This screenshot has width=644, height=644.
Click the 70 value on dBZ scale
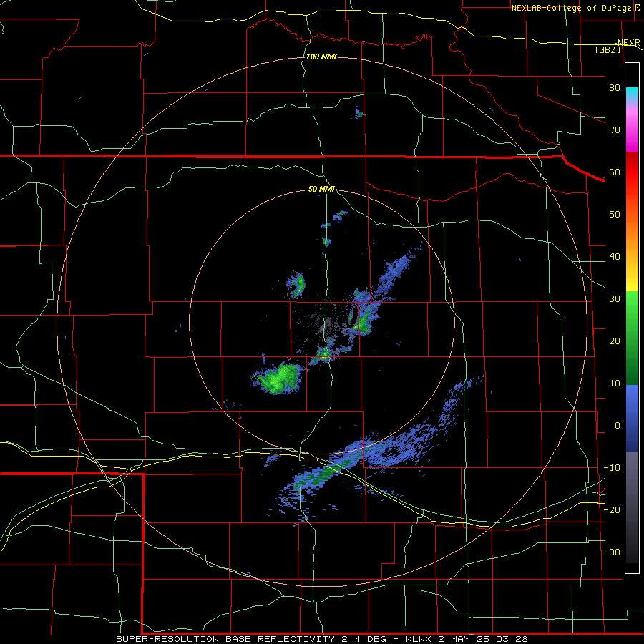pyautogui.click(x=615, y=130)
